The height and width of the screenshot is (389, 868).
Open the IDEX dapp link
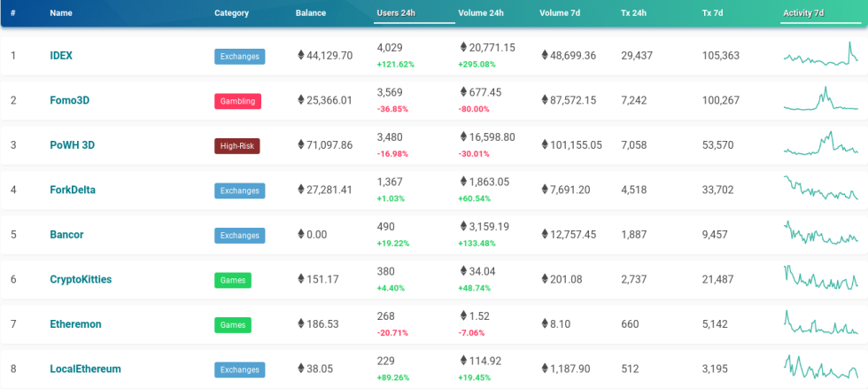[61, 56]
